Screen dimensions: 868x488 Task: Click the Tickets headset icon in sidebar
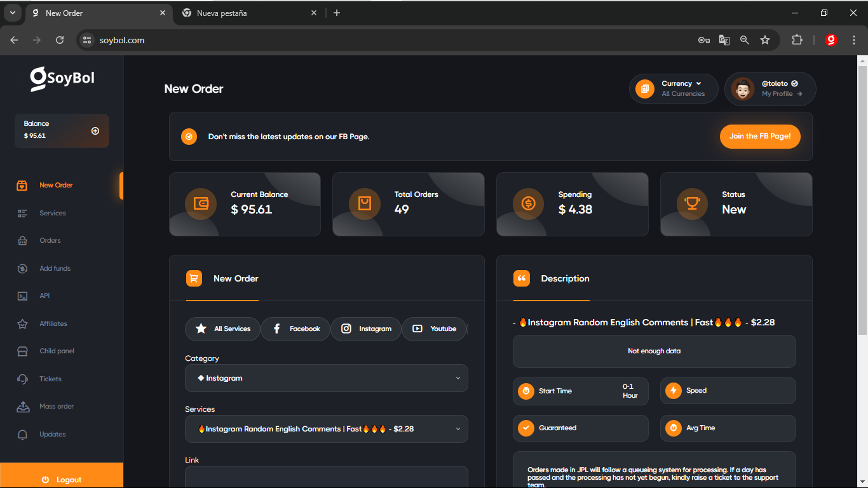pyautogui.click(x=23, y=379)
